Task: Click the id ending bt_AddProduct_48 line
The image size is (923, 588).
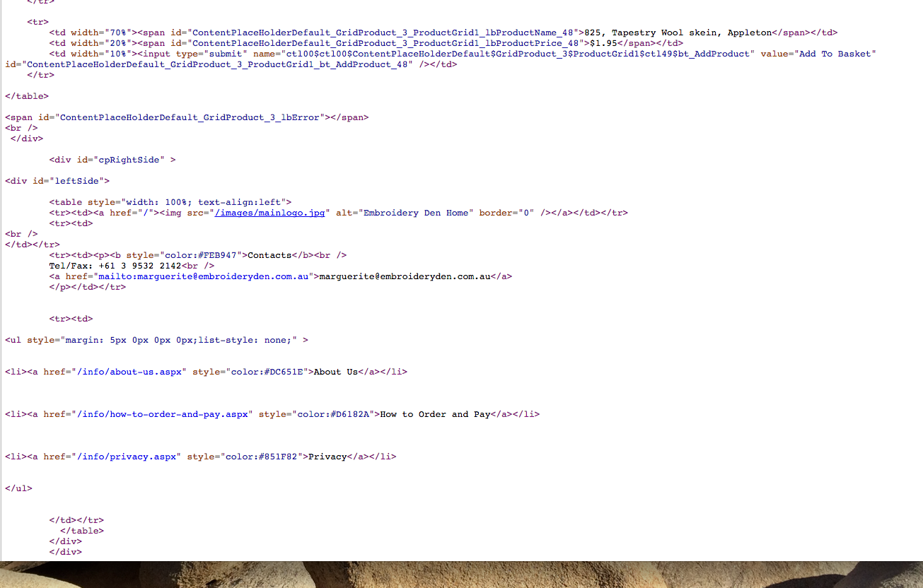Action: click(x=231, y=64)
